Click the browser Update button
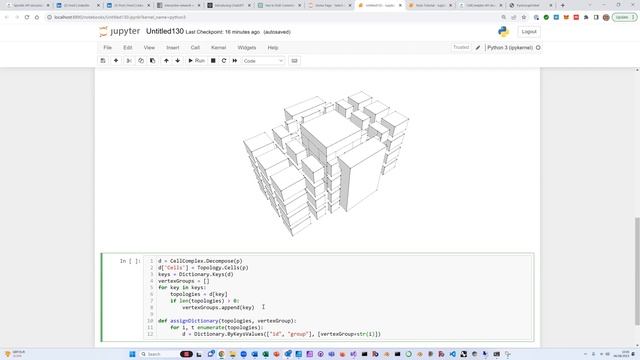 [x=624, y=17]
